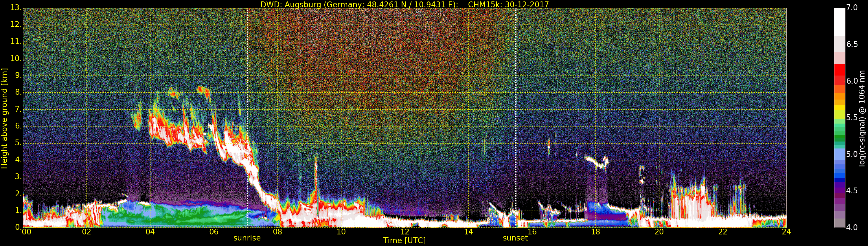Click the 'Height above ground [km]' axis label
868x246 pixels.
(4, 118)
